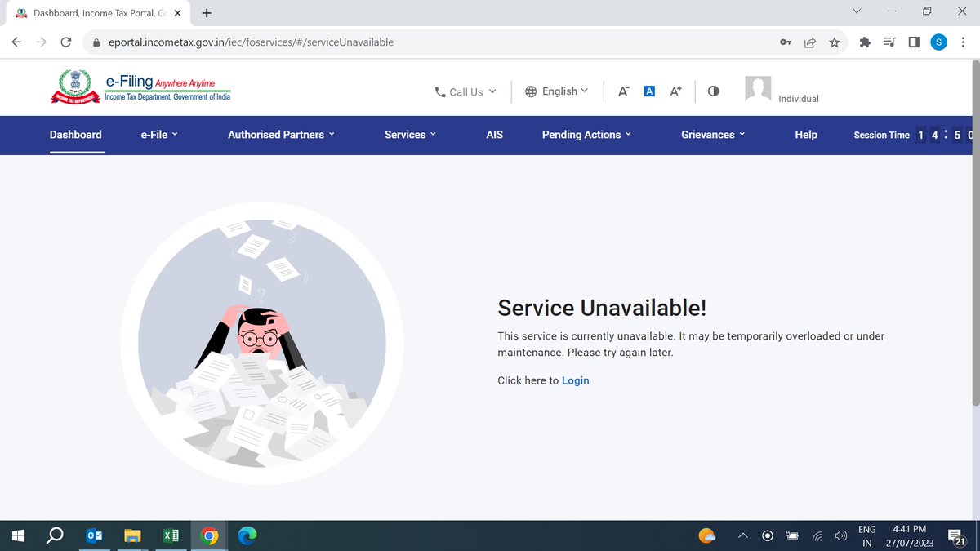Close the Dashboard Income Tax Portal tab
The height and width of the screenshot is (551, 980).
tap(177, 13)
